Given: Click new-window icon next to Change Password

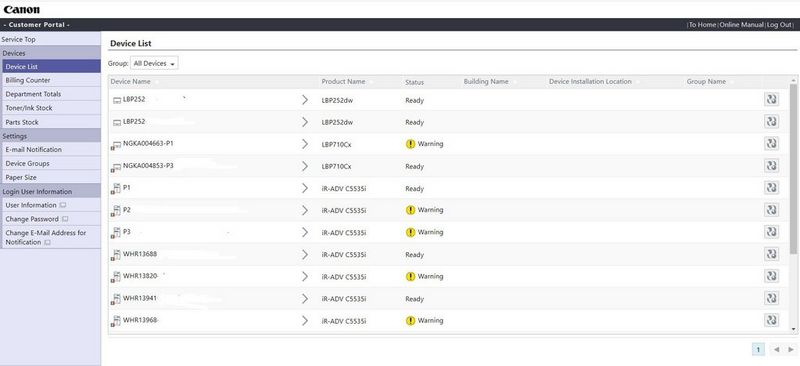Looking at the screenshot, I should [x=65, y=219].
